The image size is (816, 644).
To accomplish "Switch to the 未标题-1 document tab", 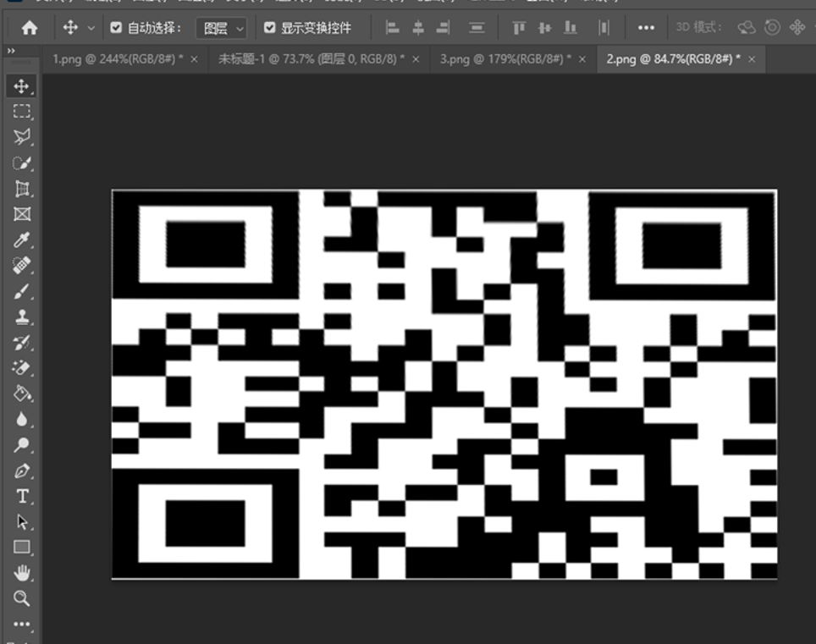I will tap(312, 59).
